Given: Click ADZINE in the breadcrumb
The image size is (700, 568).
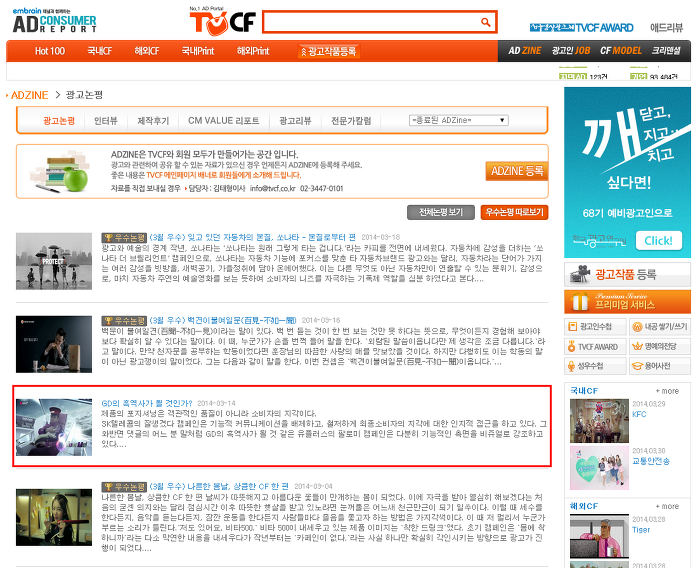Looking at the screenshot, I should tap(29, 95).
